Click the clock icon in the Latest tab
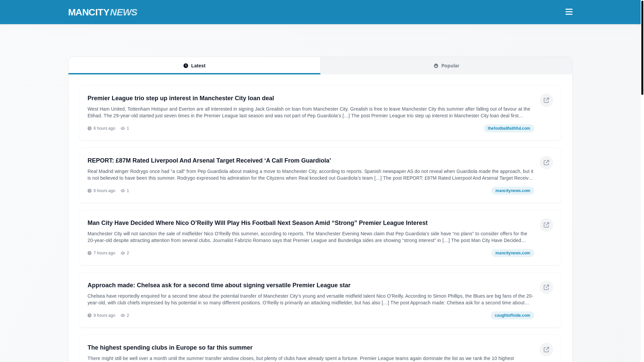This screenshot has height=362, width=644. point(186,66)
